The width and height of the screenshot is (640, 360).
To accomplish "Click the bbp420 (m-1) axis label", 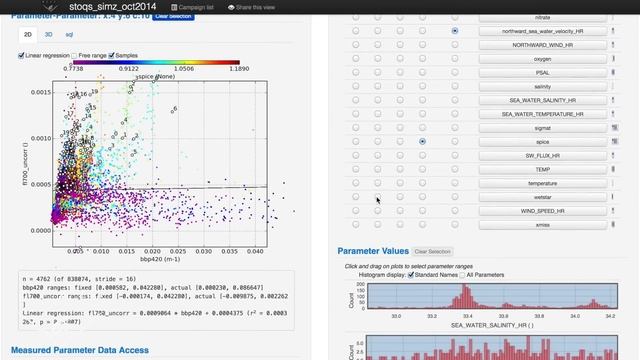I will [160, 259].
